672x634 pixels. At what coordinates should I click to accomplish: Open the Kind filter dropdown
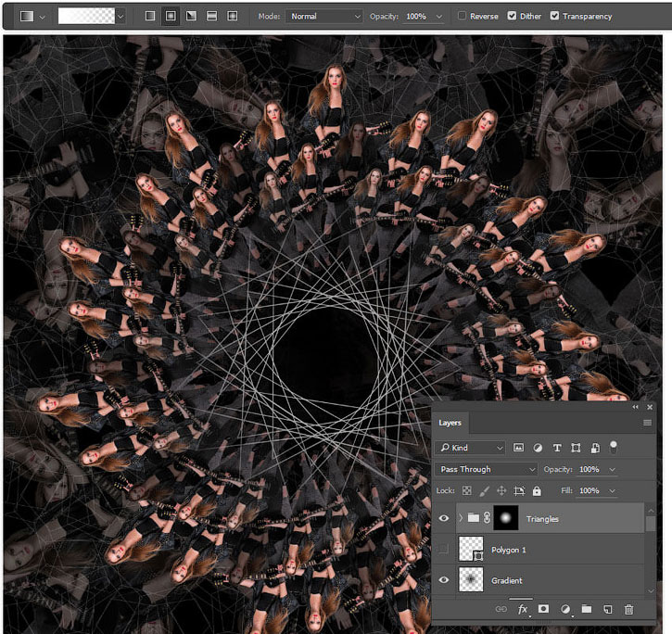pyautogui.click(x=471, y=448)
